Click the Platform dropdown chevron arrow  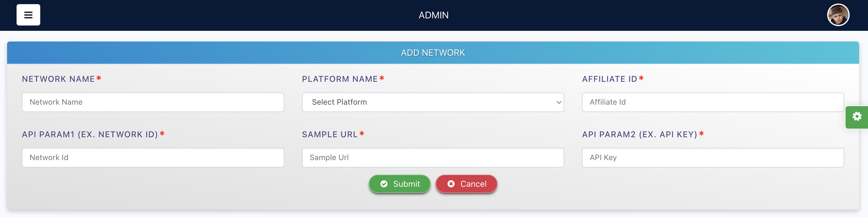(x=559, y=102)
